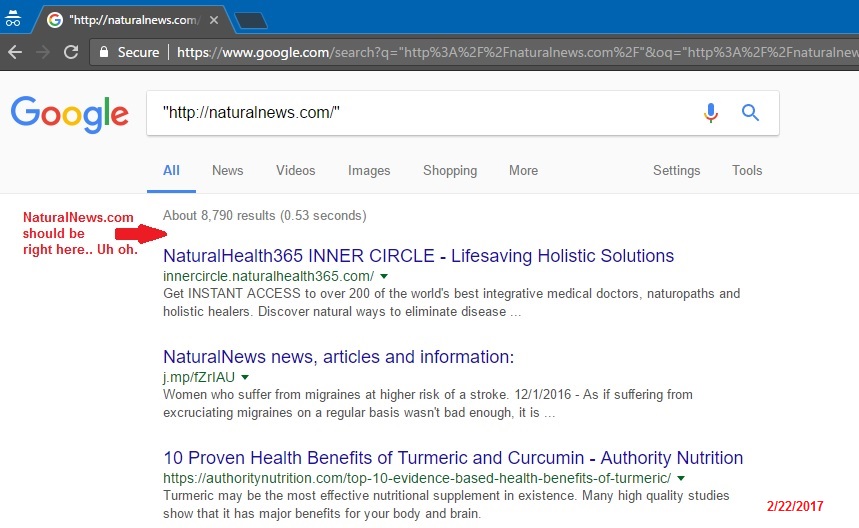The height and width of the screenshot is (528, 859).
Task: Expand the arrow next to j.mp/fZrIAU
Action: [x=245, y=377]
